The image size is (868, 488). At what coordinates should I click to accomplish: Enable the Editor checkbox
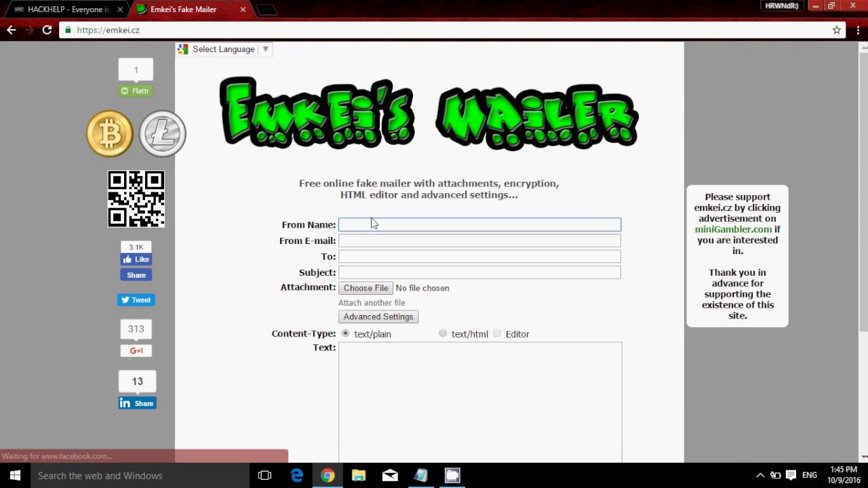497,333
